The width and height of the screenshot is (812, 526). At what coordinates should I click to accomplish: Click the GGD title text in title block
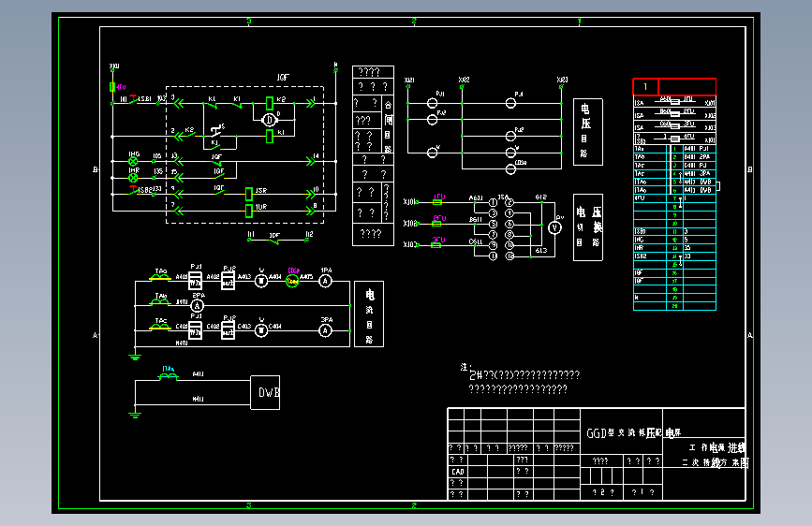633,432
